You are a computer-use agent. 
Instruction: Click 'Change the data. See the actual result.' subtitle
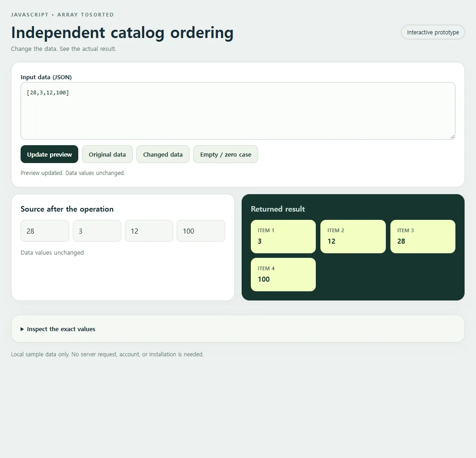pyautogui.click(x=64, y=49)
